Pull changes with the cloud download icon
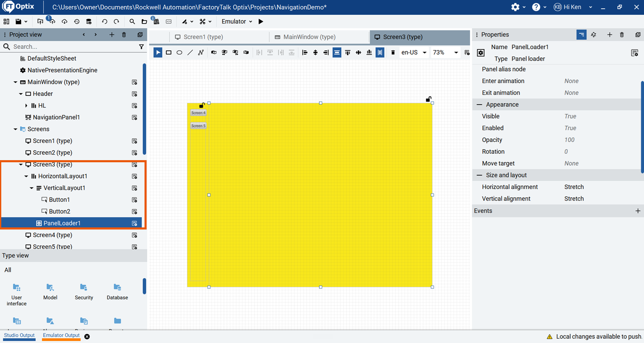644x343 pixels. click(x=65, y=21)
